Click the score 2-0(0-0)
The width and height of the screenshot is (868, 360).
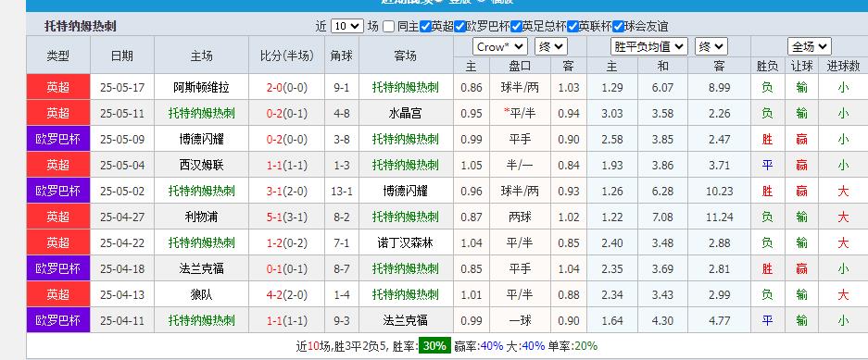tap(287, 87)
